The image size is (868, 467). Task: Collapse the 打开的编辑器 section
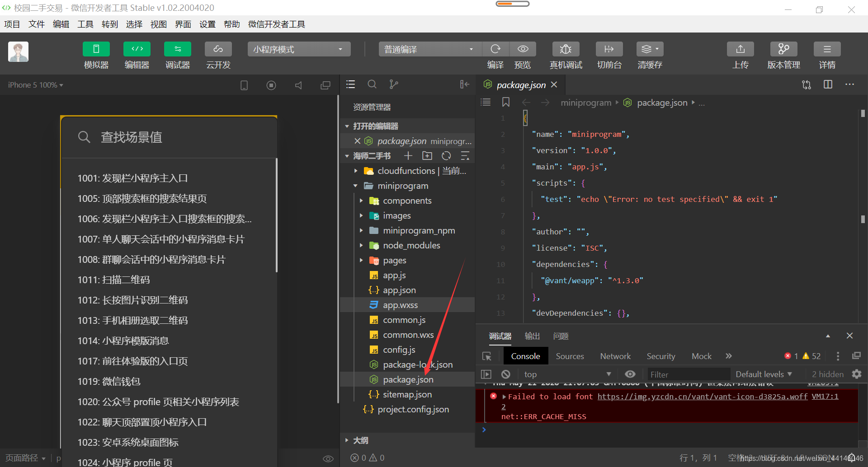tap(347, 126)
